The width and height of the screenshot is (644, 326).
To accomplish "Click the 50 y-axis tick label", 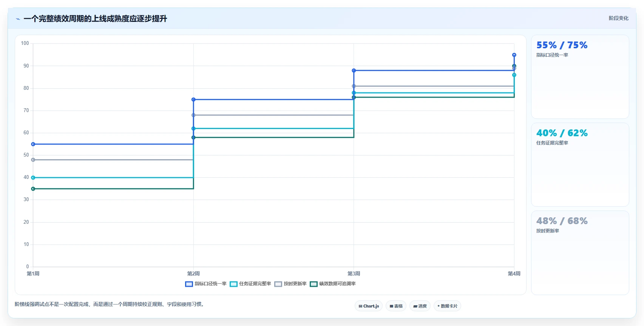I will click(26, 155).
